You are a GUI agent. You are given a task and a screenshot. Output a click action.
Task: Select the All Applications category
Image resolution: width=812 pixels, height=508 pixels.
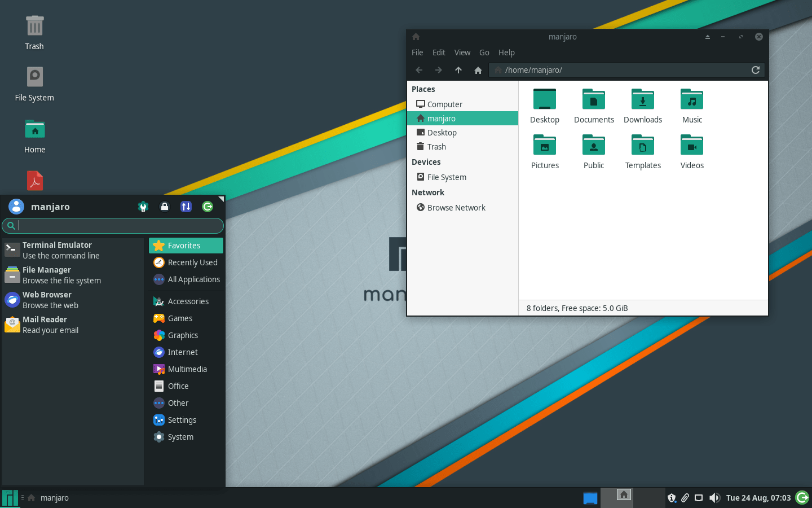[186, 279]
